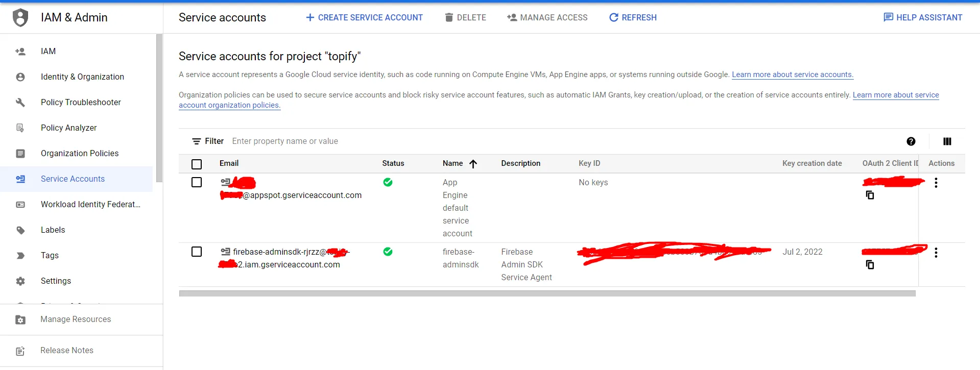Select the firebase-adminsdk service account checkbox
Viewport: 980px width, 370px height.
(x=197, y=252)
